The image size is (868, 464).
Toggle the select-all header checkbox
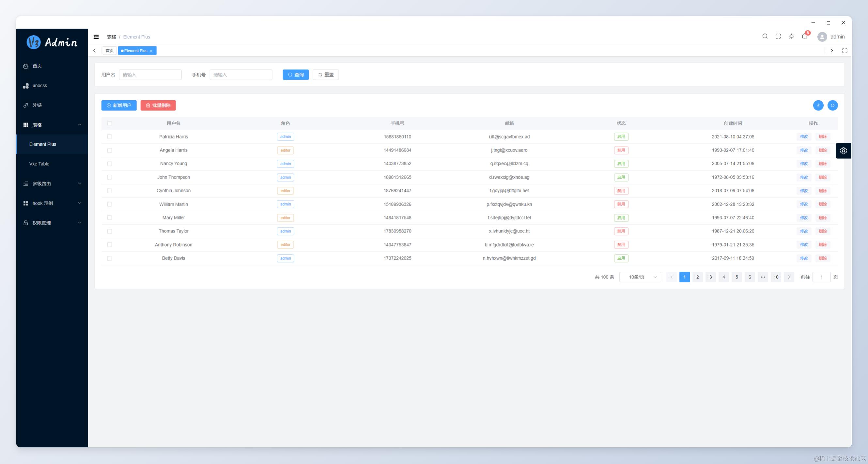tap(110, 123)
